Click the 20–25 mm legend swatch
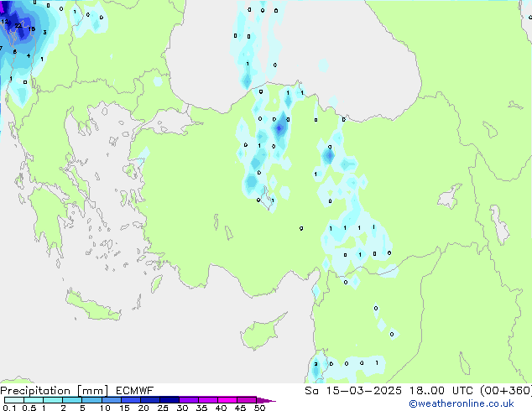 click(149, 400)
